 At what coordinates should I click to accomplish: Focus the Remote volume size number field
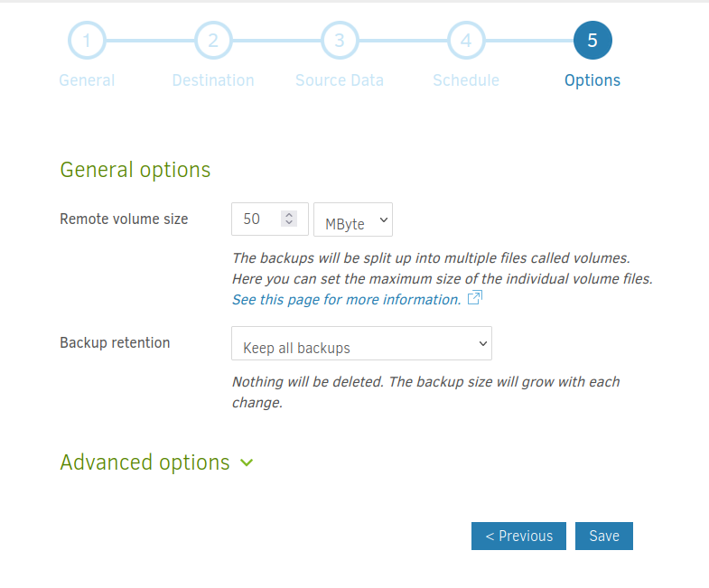[257, 219]
